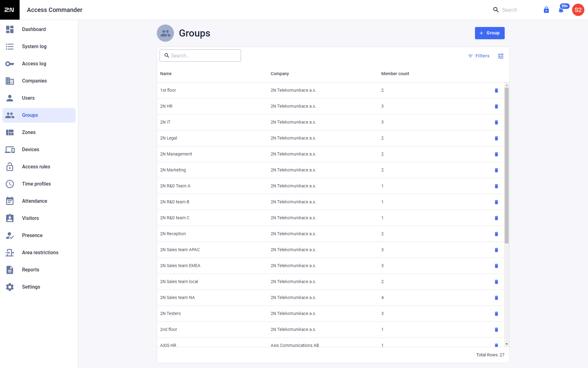Delete the 2N R&D Team A group
This screenshot has width=588, height=368.
pos(496,186)
